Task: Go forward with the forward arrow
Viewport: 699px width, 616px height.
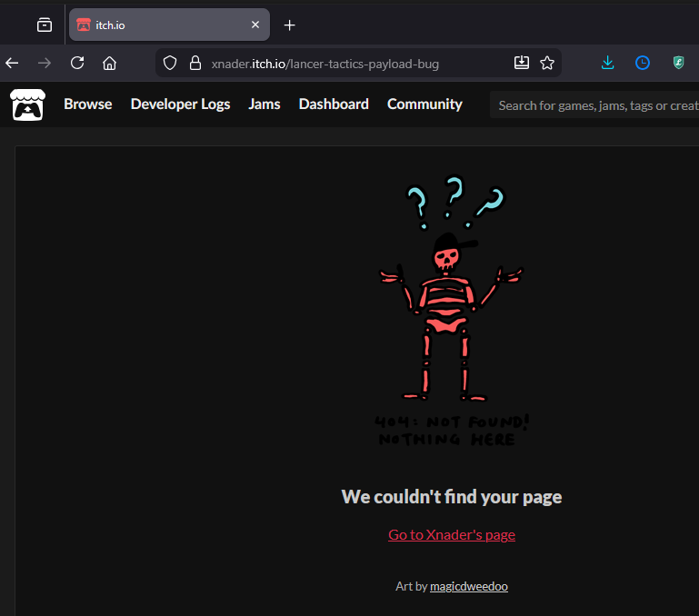Action: [45, 64]
